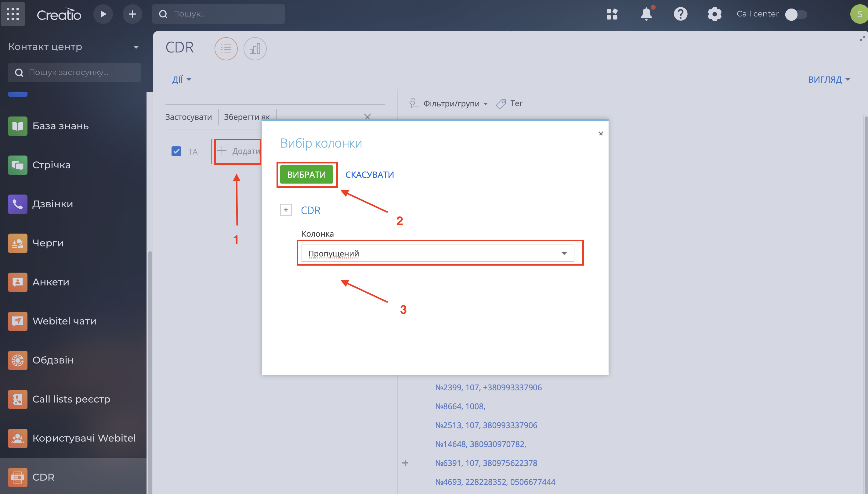Open record №2399, 107, +380993337906
The image size is (868, 494).
pyautogui.click(x=488, y=388)
